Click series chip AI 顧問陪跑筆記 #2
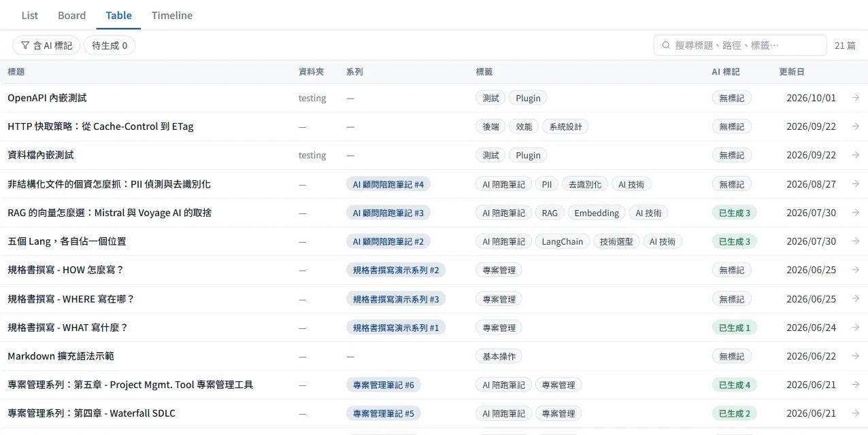 click(x=388, y=241)
